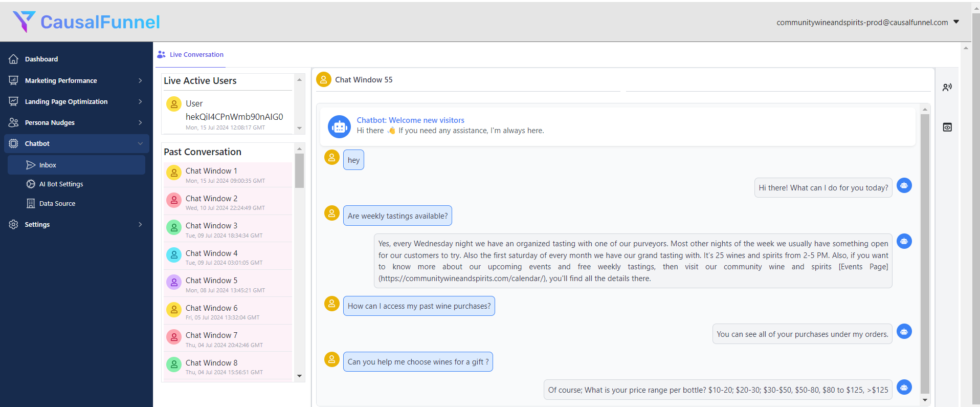Click the timestamp 'Mon, 08 Jul 2024 13:45:21 GMT'
980x407 pixels.
click(x=225, y=290)
